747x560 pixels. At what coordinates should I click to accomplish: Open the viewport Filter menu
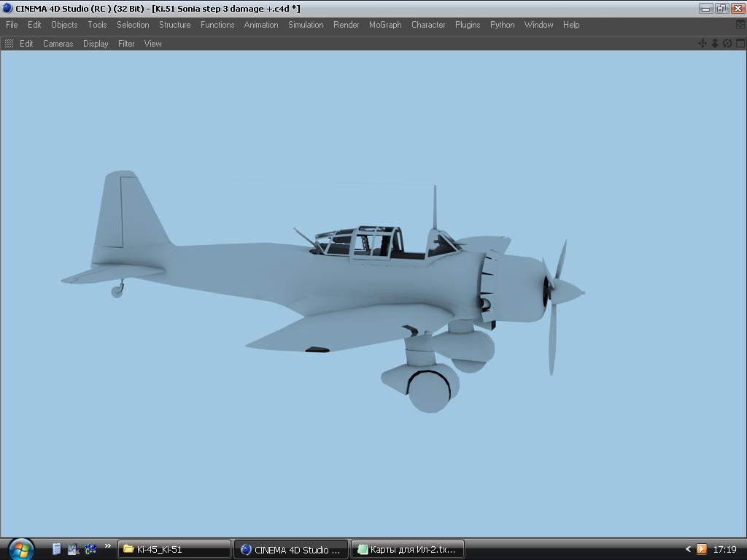click(126, 44)
